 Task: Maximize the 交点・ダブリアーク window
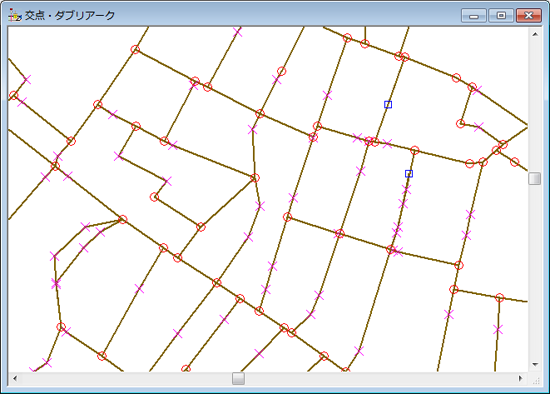click(501, 16)
